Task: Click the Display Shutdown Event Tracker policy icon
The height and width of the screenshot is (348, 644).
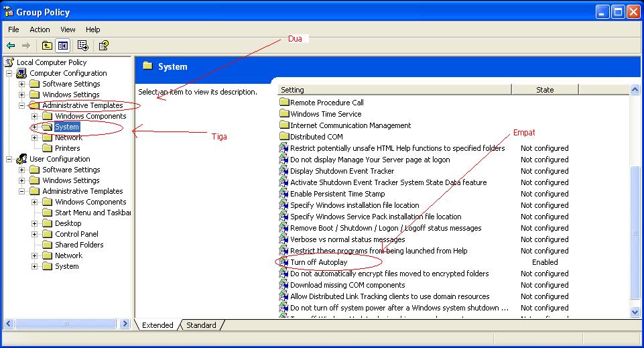Action: pyautogui.click(x=284, y=171)
